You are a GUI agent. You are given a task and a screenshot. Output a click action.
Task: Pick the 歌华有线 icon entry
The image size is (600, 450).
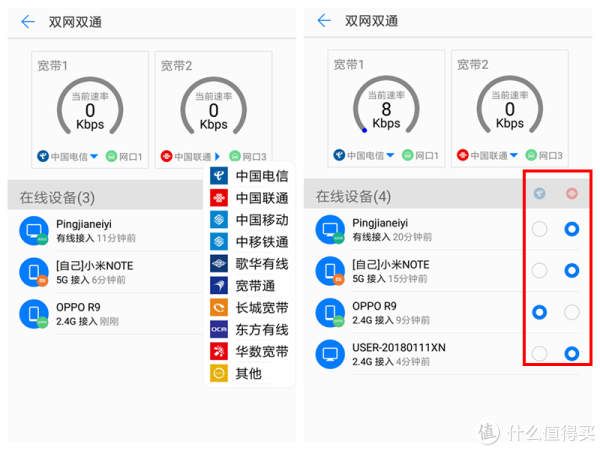(219, 264)
